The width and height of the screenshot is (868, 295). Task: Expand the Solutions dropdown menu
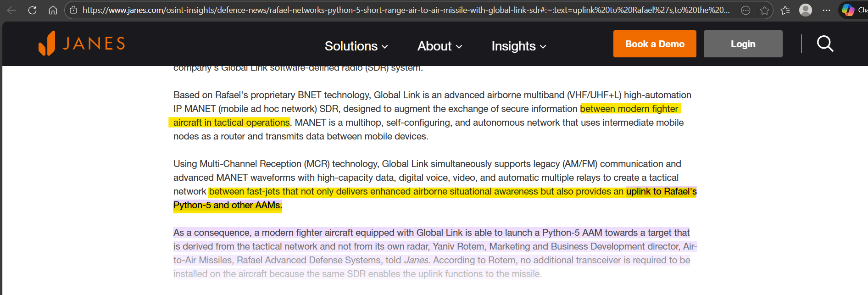pos(356,46)
